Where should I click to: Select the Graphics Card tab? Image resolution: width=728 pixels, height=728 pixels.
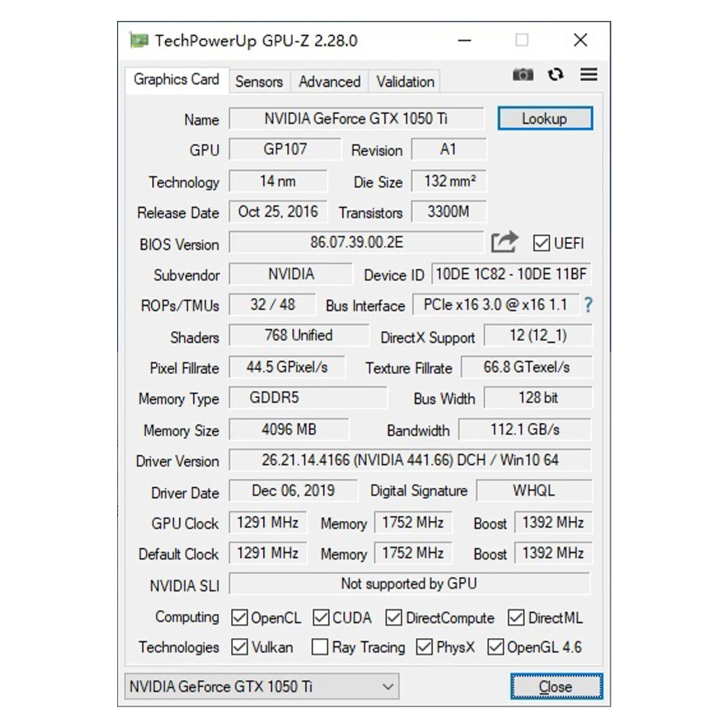click(x=176, y=80)
